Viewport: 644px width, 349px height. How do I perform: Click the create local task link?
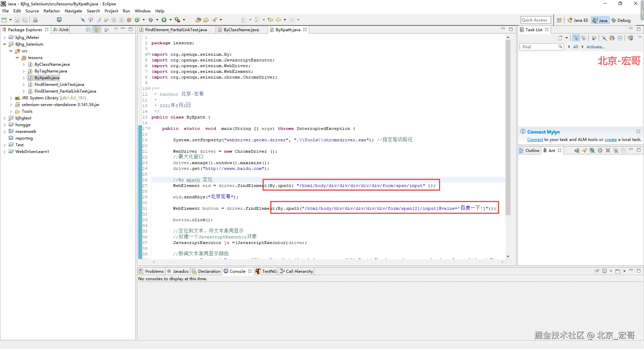(x=610, y=140)
